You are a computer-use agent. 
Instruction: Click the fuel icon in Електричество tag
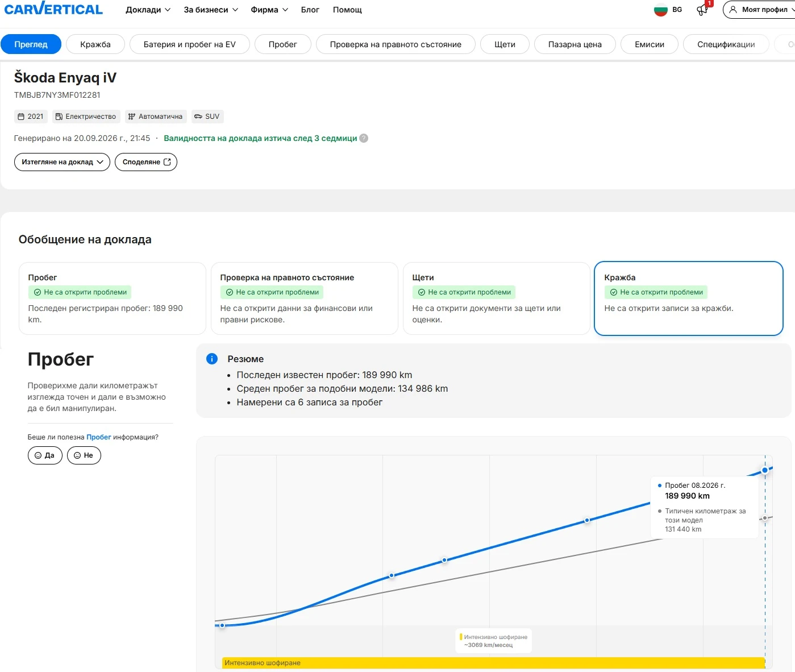pos(59,117)
